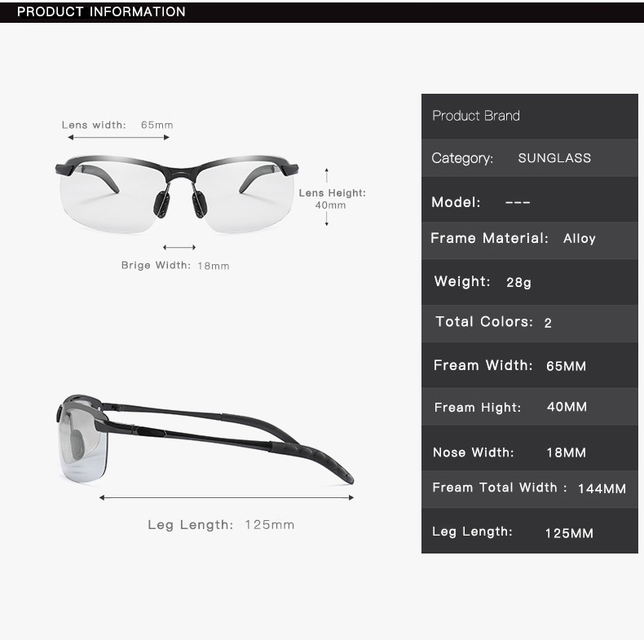Select the Frame Material Alloy row
The height and width of the screenshot is (644, 644).
pyautogui.click(x=529, y=240)
